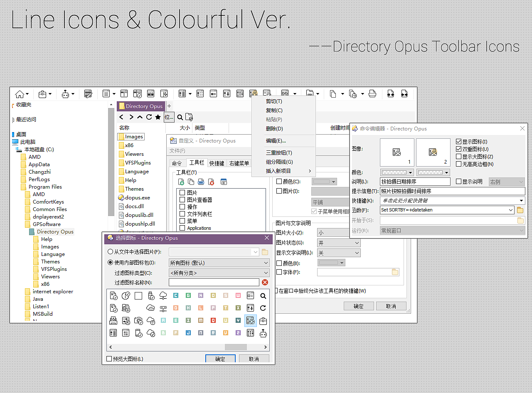Click 取消 in the icon picker dialog
Screen dimensions: 532x393
pos(254,359)
